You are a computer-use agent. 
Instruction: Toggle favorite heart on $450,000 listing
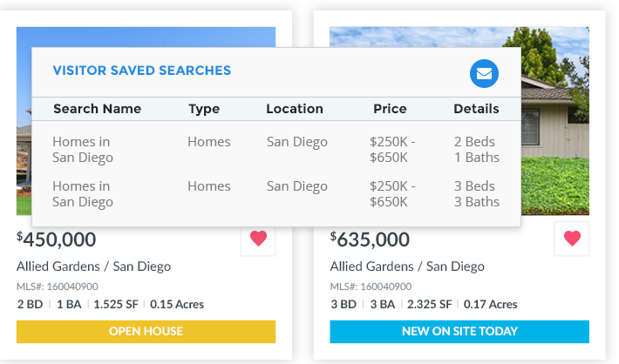tap(258, 239)
